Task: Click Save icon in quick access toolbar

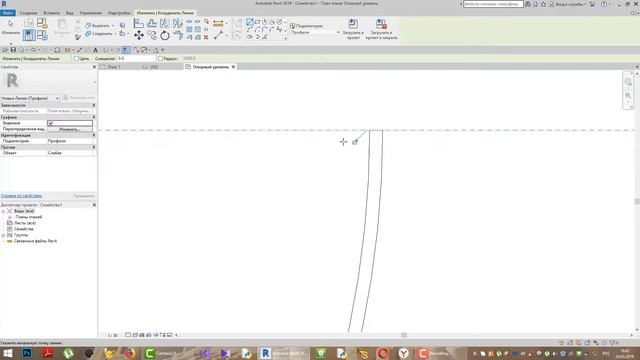Action: click(13, 50)
